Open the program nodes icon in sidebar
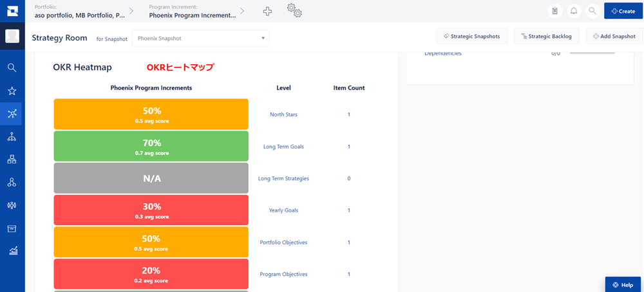The width and height of the screenshot is (644, 292). click(x=12, y=183)
